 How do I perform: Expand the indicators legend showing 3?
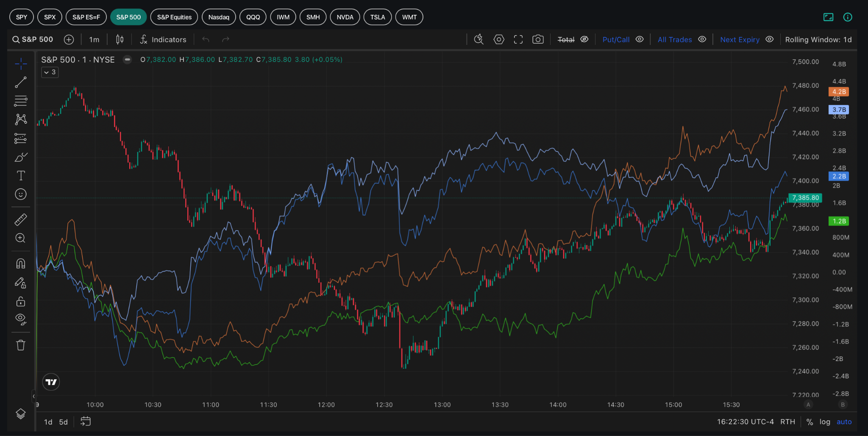click(50, 72)
